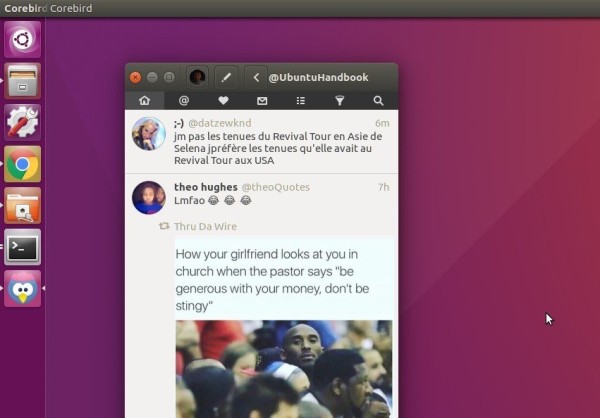Screen dimensions: 600x418
Task: Minimize the Corebird window
Action: 152,77
